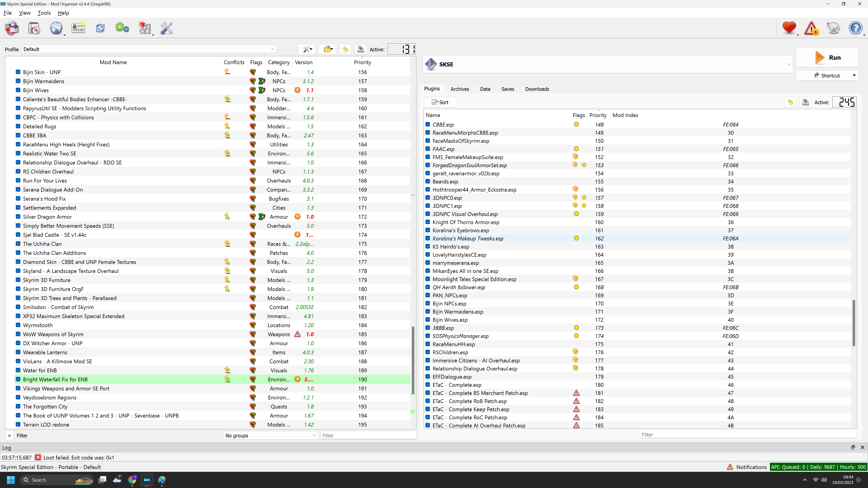
Task: Click plugin list restore backup icon
Action: 790,102
